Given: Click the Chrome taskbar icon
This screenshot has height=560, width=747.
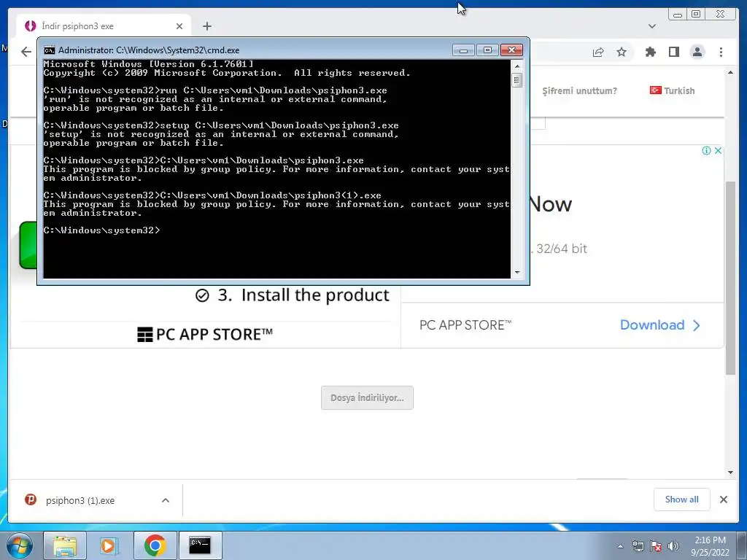Looking at the screenshot, I should tap(155, 545).
